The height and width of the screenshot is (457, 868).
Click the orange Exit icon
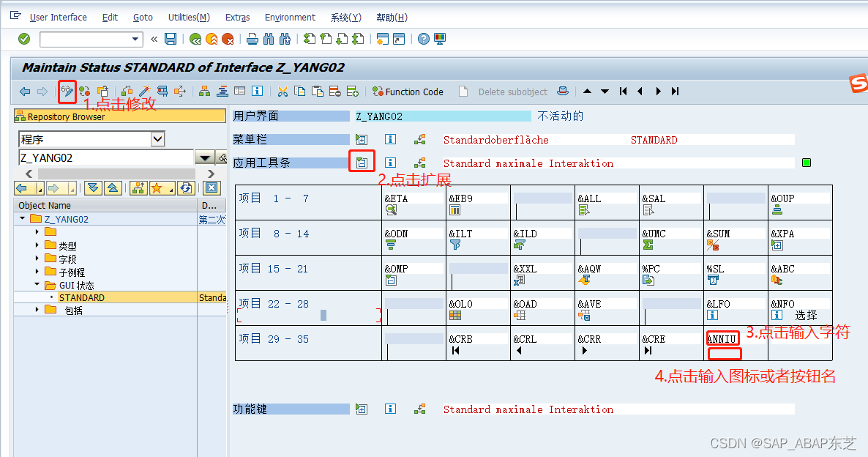click(x=212, y=39)
